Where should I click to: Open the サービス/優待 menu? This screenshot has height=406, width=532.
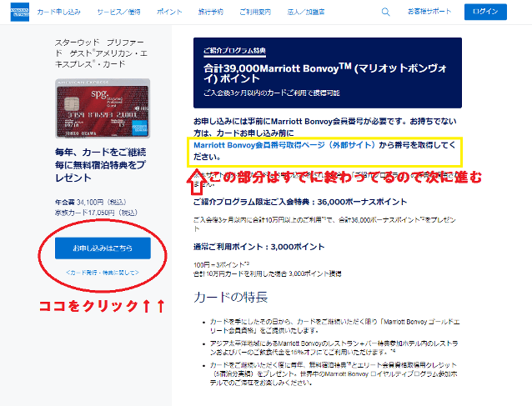[x=118, y=12]
